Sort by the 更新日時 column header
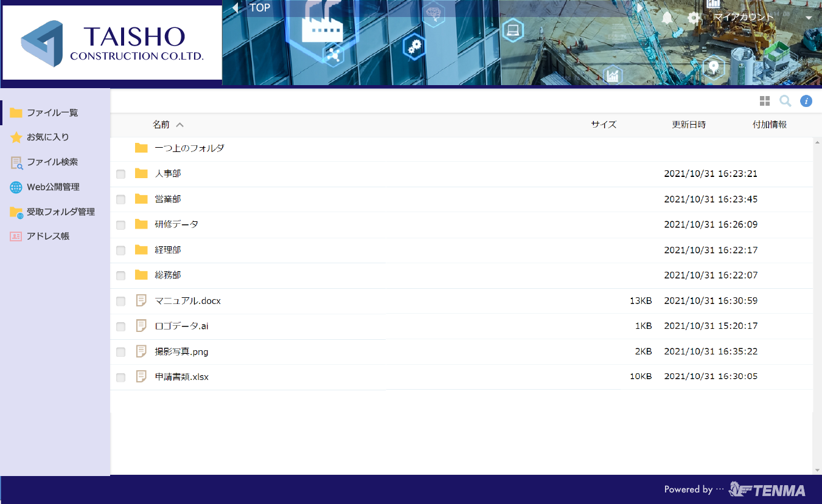This screenshot has height=504, width=822. point(689,125)
